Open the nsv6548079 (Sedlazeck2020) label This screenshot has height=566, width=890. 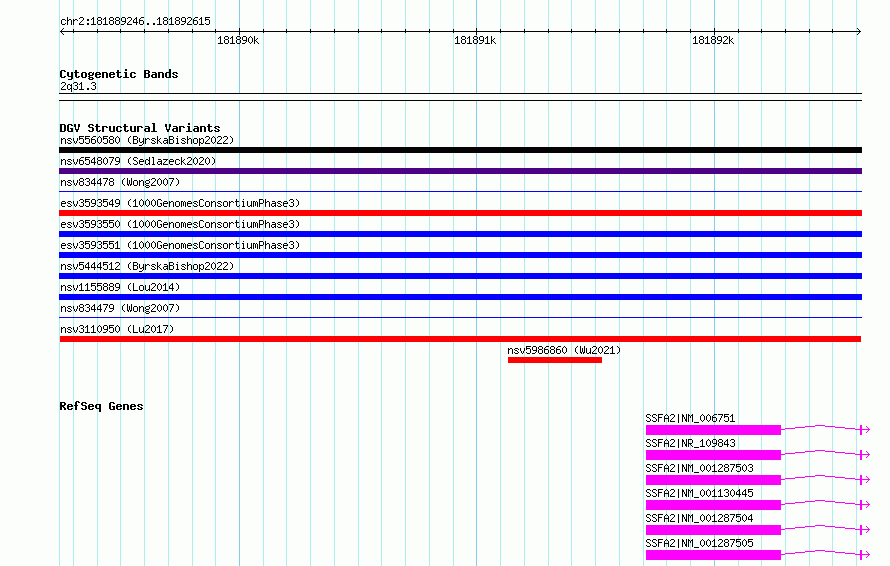pyautogui.click(x=138, y=161)
